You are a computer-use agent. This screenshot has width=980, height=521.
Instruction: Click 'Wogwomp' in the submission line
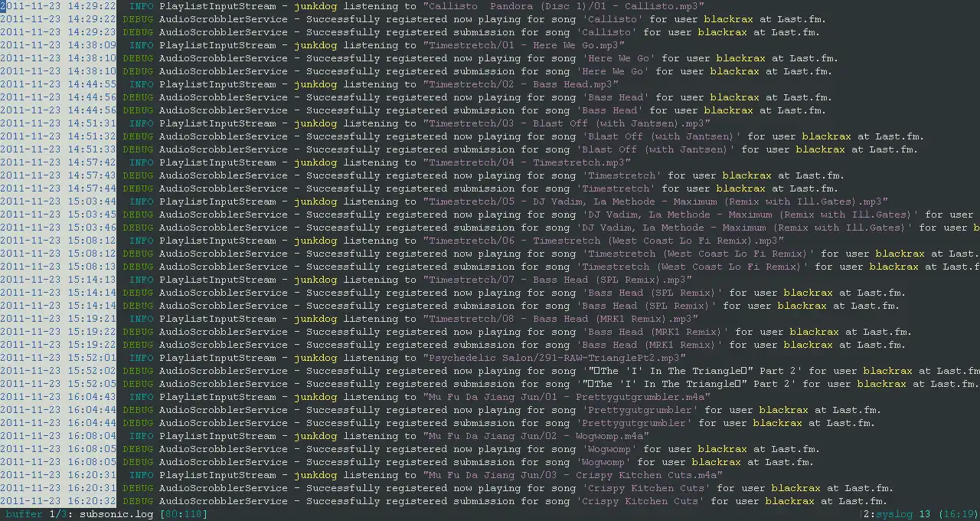603,462
